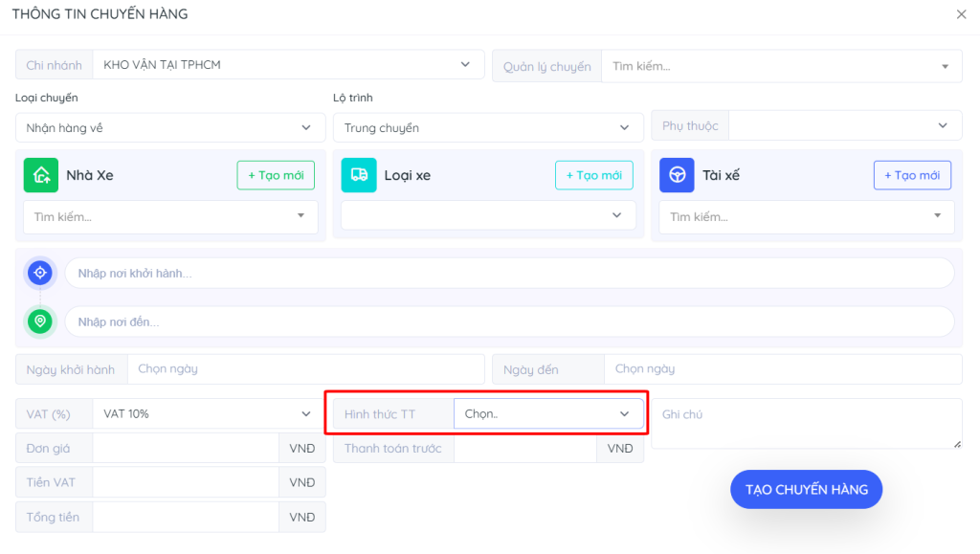Screen dimensions: 980x554
Task: Click Tạo mới button for Nhà Xe
Action: 276,175
